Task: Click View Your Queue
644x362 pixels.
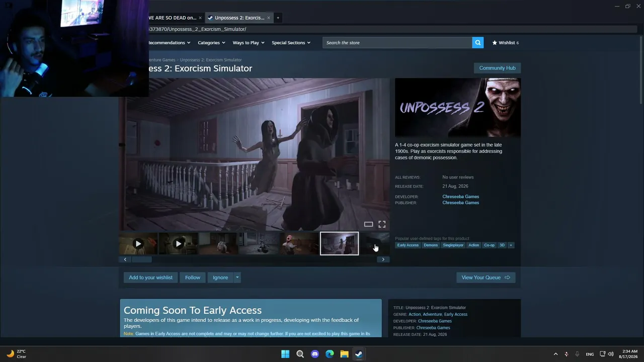Action: [x=486, y=278]
